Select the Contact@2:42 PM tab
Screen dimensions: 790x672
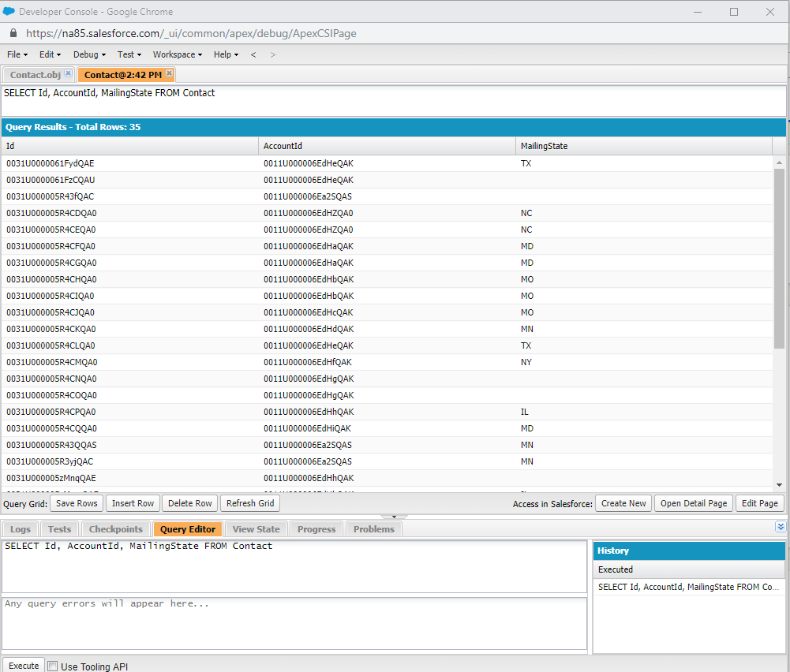click(x=123, y=74)
